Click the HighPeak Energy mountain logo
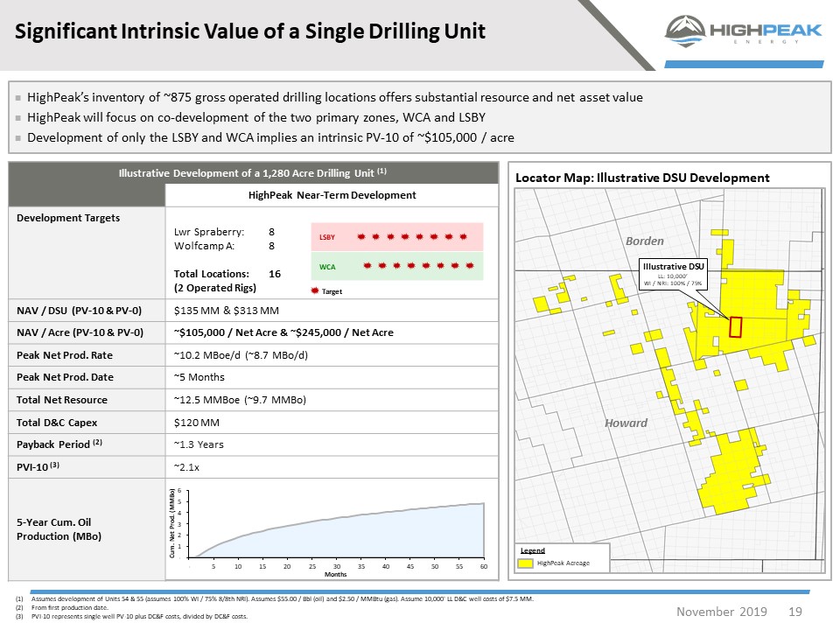840x630 pixels. 684,31
